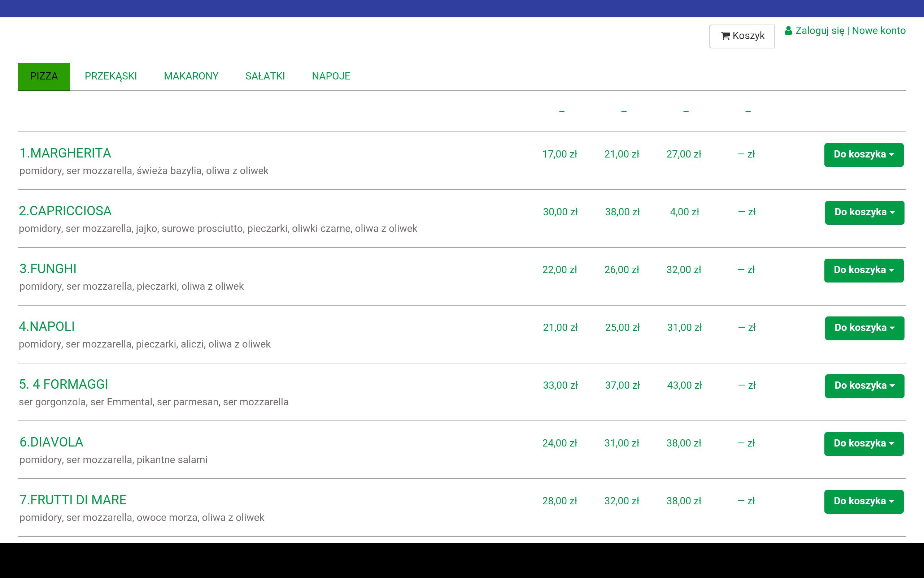
Task: Click the user icon beside Zaloguj się
Action: [788, 31]
